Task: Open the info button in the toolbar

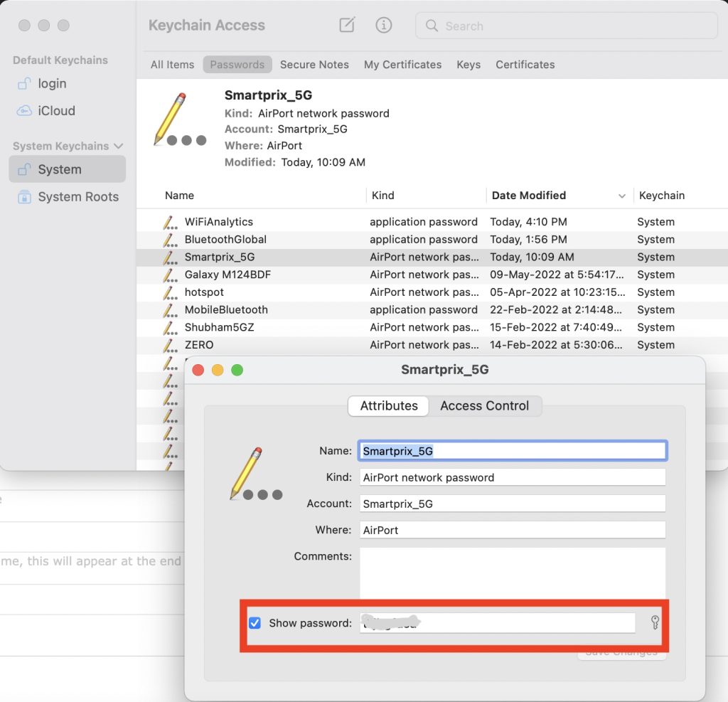Action: click(383, 25)
